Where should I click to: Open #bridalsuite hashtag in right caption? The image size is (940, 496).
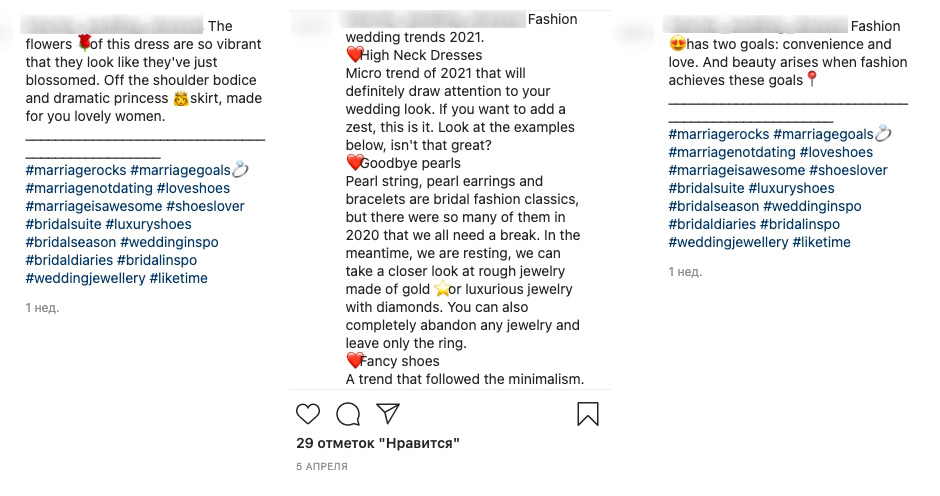coord(706,188)
